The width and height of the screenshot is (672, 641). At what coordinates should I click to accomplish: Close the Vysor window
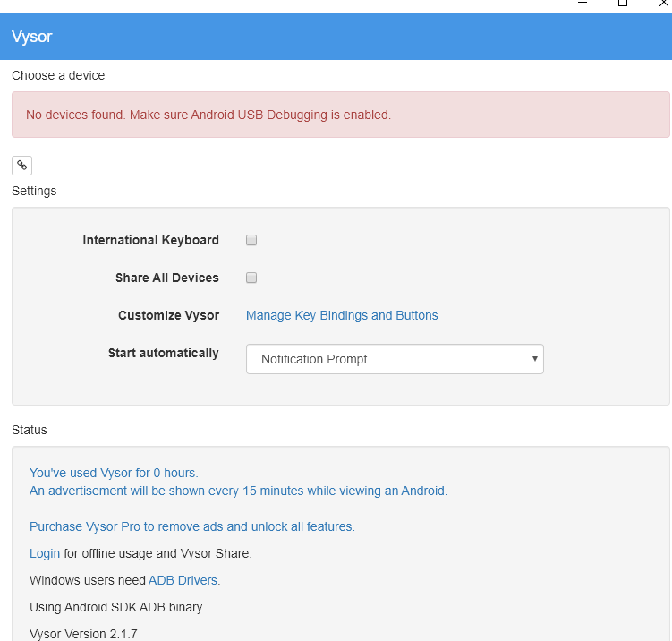[x=663, y=3]
